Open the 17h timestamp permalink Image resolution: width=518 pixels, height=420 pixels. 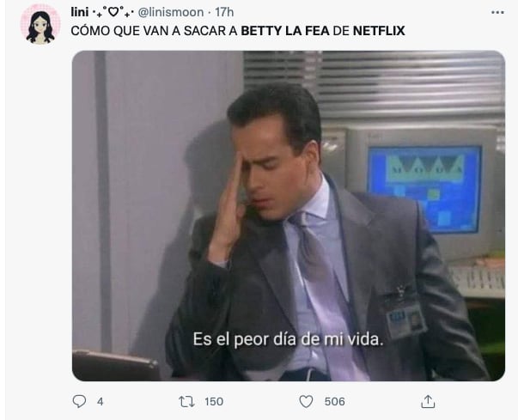point(224,12)
